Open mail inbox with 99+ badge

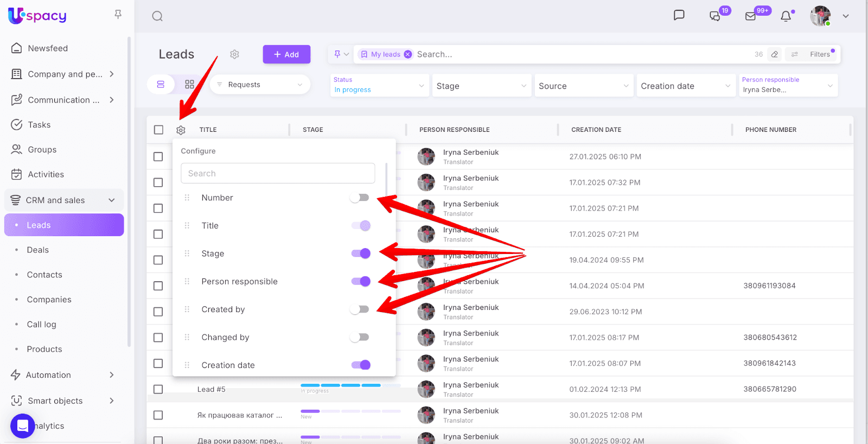751,16
